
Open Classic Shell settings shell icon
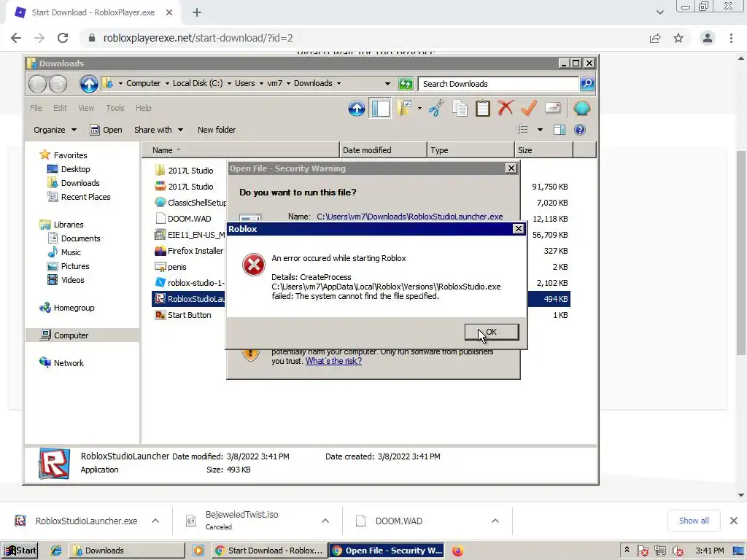581,109
